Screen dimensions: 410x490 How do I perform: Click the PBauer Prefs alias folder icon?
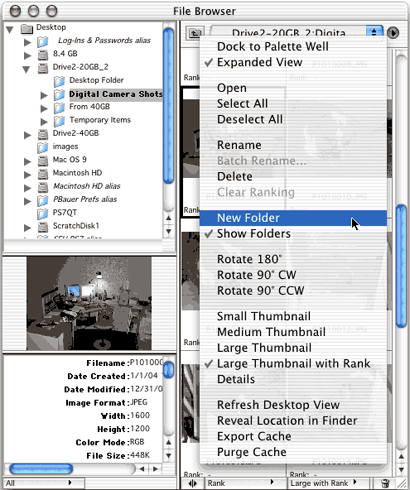tap(43, 200)
